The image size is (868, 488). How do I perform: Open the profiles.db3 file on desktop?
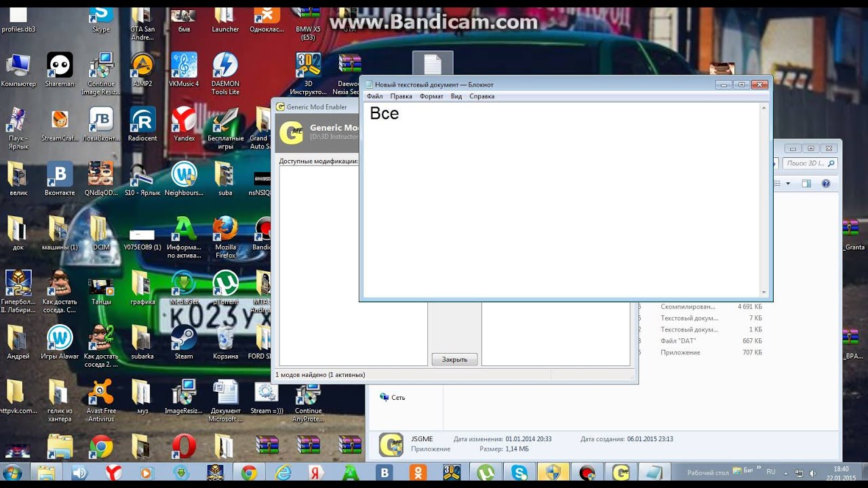pyautogui.click(x=18, y=18)
